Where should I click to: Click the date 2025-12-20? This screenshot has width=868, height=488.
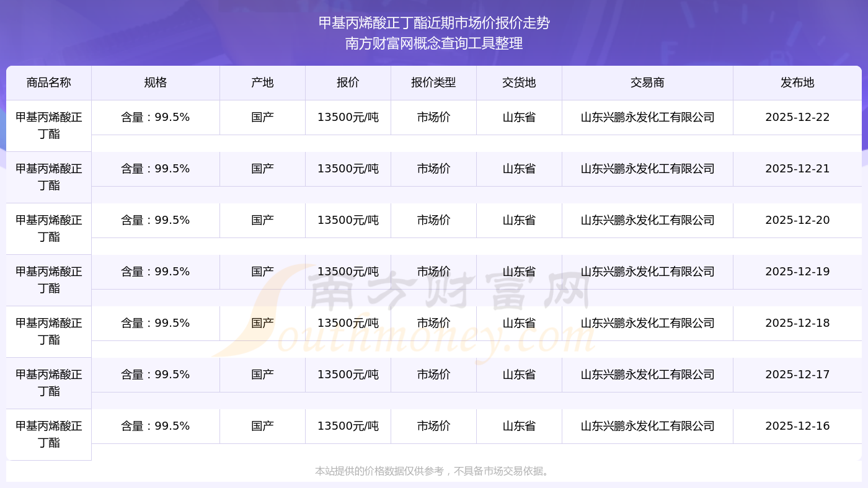tap(798, 220)
